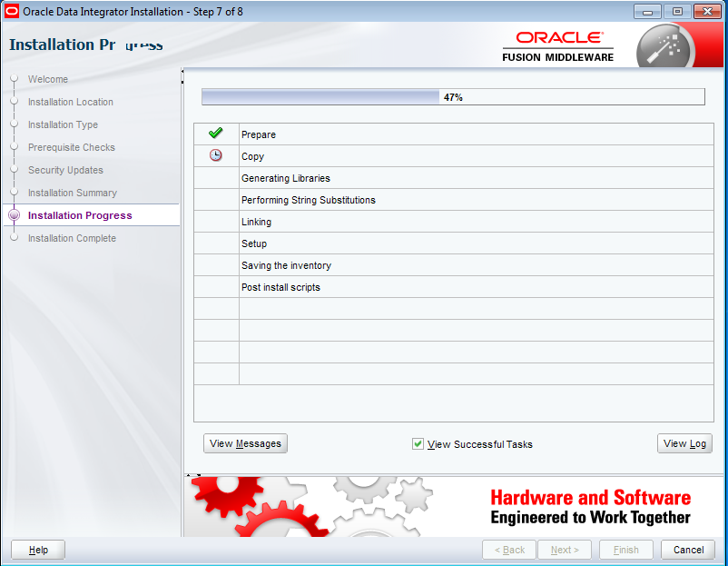
Task: Select the Installation Summary step
Action: pyautogui.click(x=73, y=193)
